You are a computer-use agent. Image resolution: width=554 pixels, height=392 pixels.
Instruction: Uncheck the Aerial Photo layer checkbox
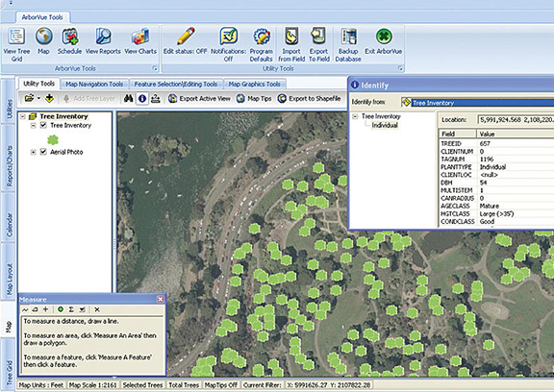click(43, 152)
